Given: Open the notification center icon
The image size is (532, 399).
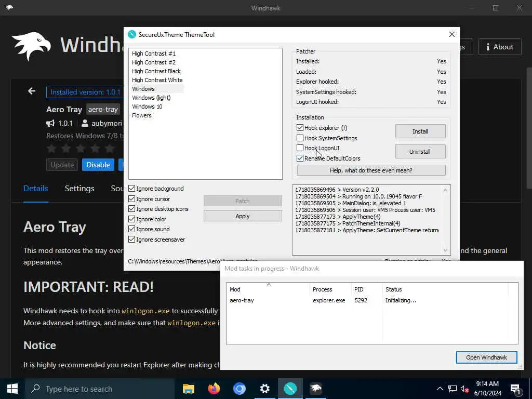Looking at the screenshot, I should 515,389.
